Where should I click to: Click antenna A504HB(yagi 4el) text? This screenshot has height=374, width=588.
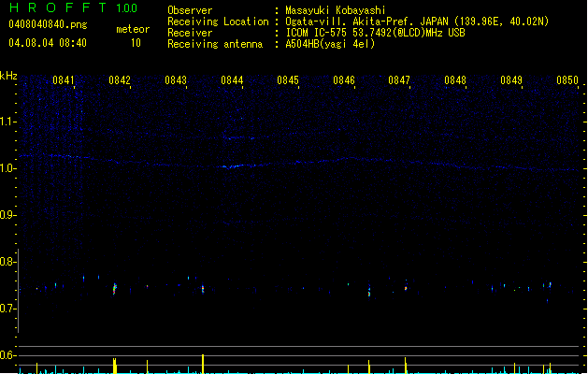tap(330, 44)
